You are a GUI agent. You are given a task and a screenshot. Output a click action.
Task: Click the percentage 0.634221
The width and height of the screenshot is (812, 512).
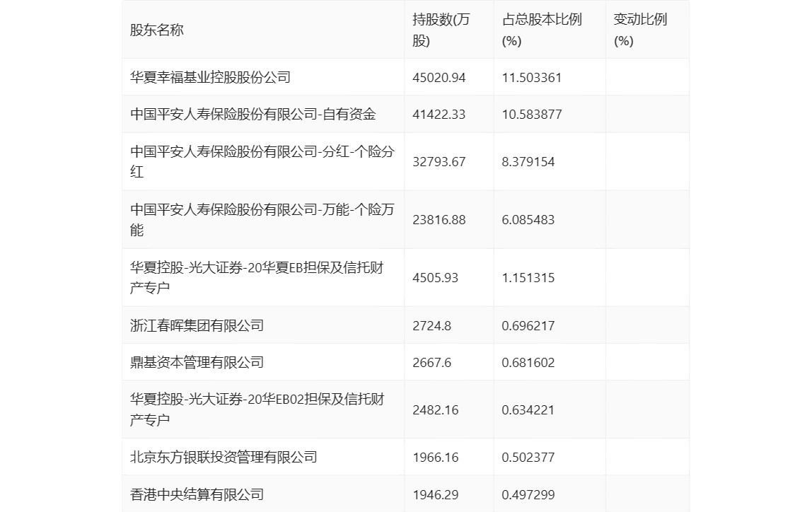528,410
